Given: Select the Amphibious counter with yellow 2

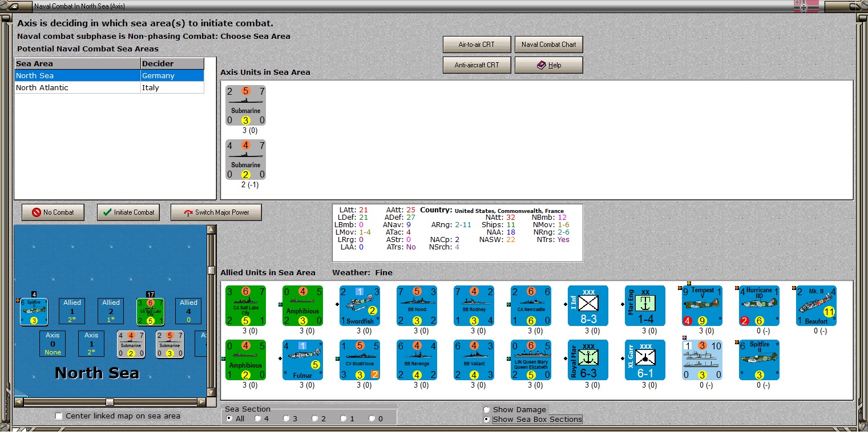Looking at the screenshot, I should click(x=245, y=360).
